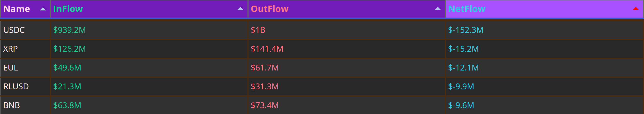Sort by the Name column arrow
The height and width of the screenshot is (114, 644).
[x=43, y=9]
